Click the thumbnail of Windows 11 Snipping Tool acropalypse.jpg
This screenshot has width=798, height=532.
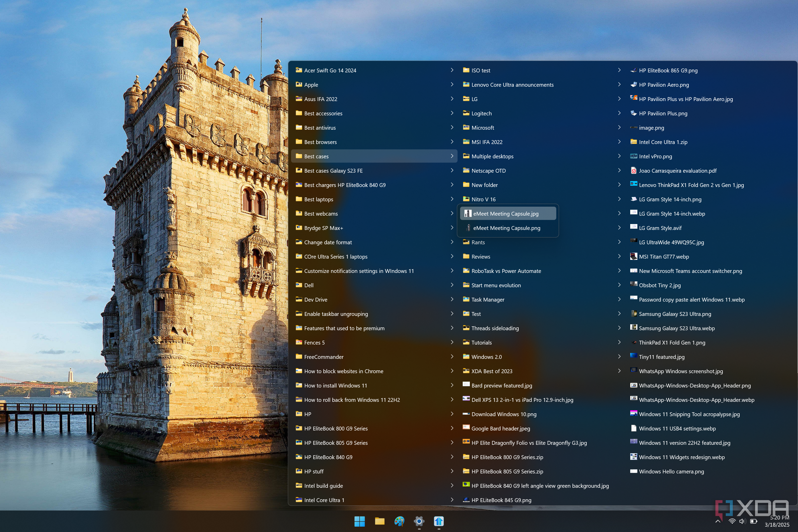pyautogui.click(x=634, y=413)
